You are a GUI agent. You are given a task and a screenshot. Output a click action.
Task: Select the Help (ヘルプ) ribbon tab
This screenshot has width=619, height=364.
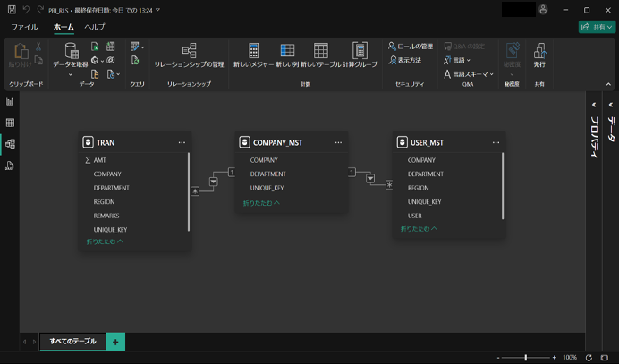tap(95, 28)
